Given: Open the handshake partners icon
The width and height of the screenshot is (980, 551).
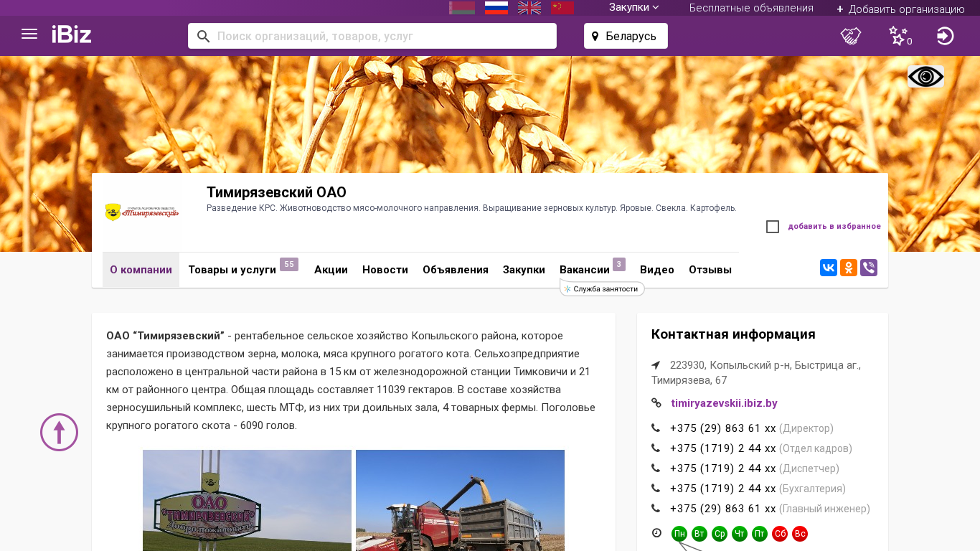Looking at the screenshot, I should [x=851, y=36].
